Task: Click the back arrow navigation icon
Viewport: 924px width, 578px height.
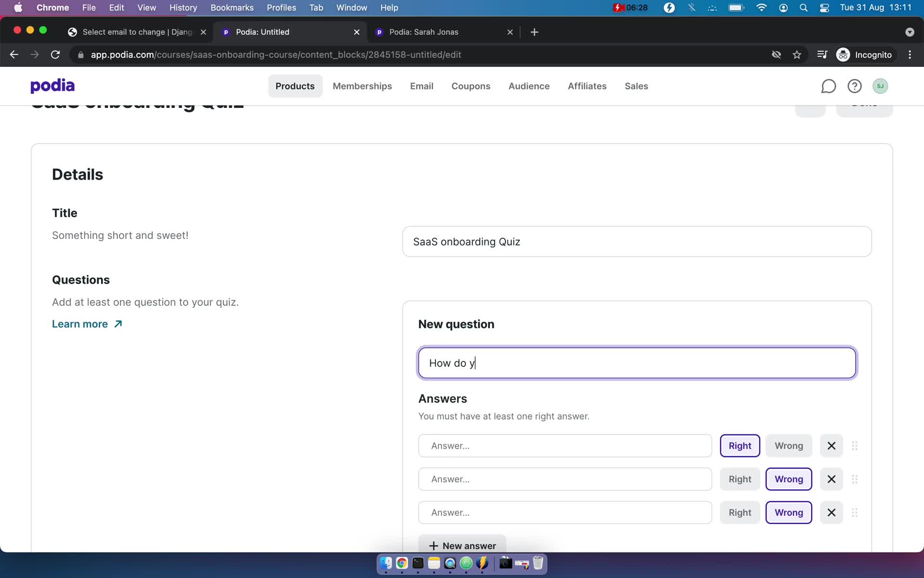Action: point(14,54)
